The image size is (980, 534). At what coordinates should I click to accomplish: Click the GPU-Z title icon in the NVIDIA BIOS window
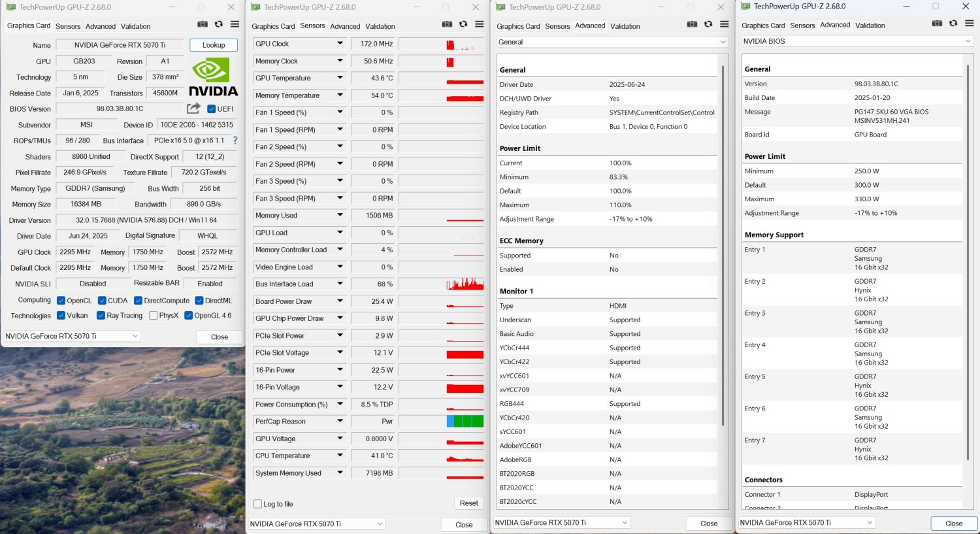point(745,7)
